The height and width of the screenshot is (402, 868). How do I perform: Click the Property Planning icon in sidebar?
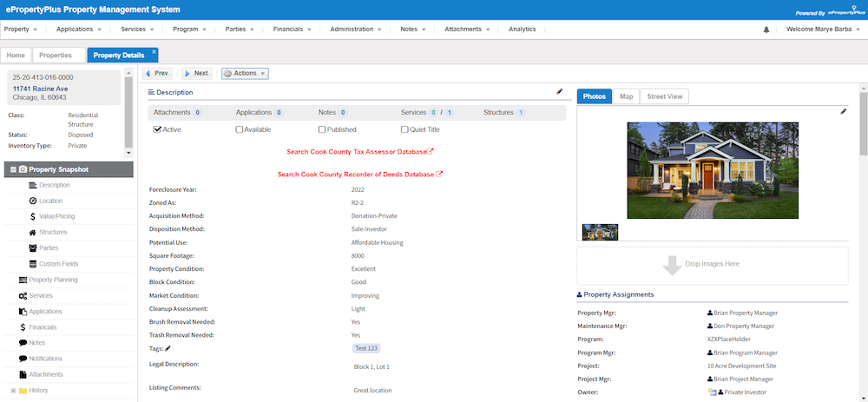(23, 280)
